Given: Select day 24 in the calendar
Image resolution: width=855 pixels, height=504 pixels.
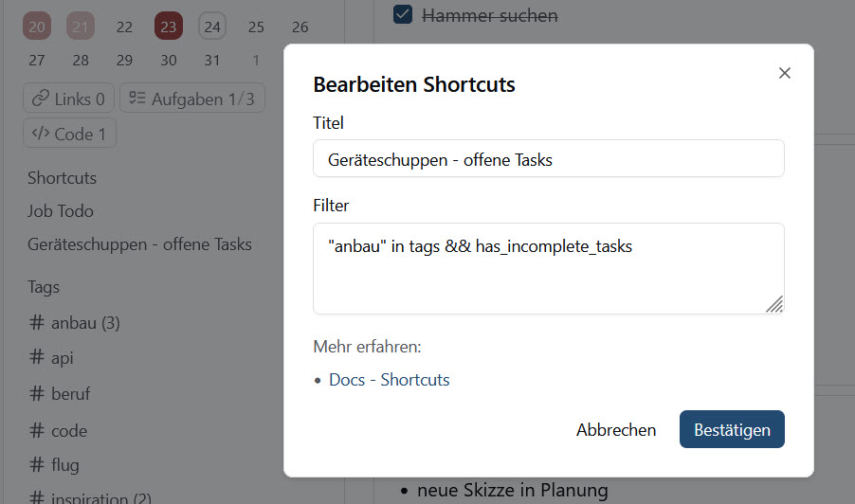Looking at the screenshot, I should [212, 27].
